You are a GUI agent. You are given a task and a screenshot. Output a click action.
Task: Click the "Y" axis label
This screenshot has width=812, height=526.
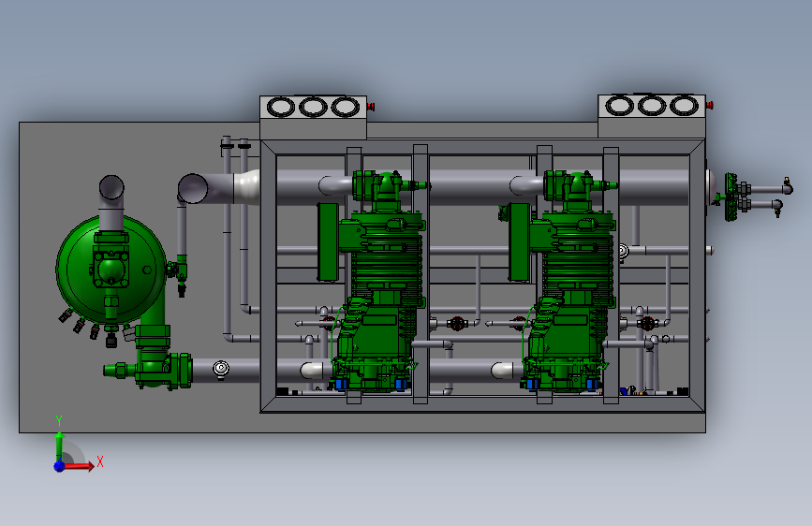click(59, 420)
